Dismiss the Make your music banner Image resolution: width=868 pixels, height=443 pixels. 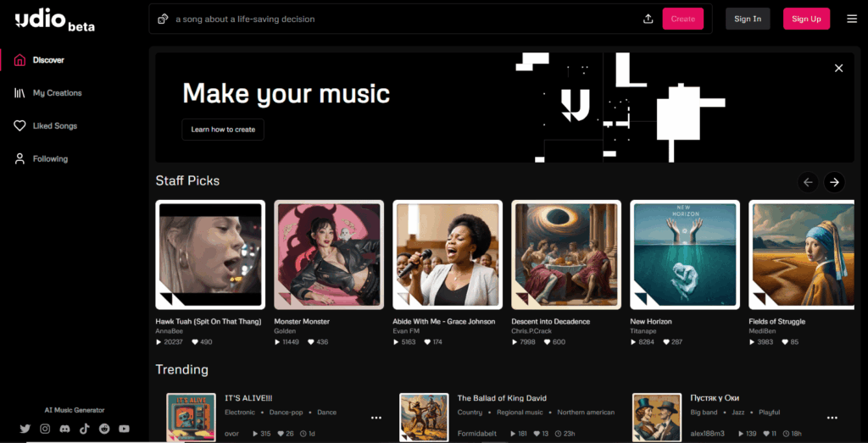(838, 68)
